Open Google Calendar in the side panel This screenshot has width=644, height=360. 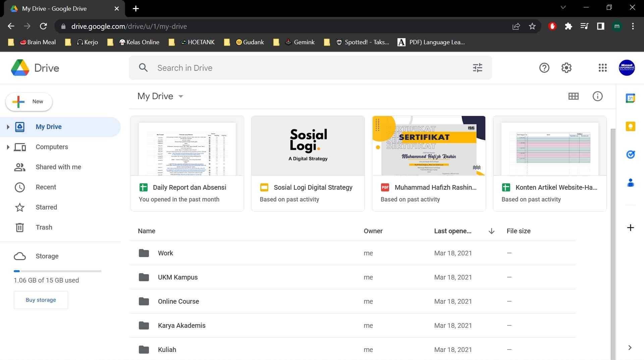630,98
